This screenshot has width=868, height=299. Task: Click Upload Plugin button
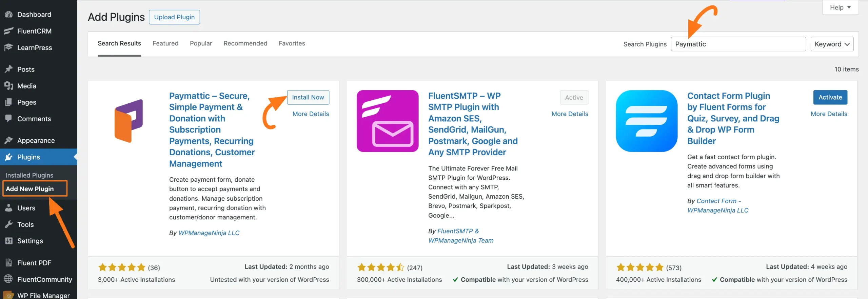(x=174, y=17)
